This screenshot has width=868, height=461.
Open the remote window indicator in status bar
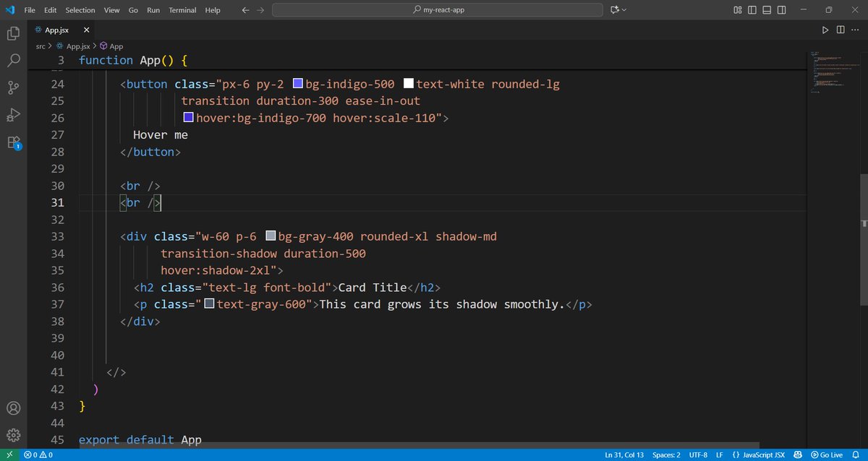click(x=9, y=455)
